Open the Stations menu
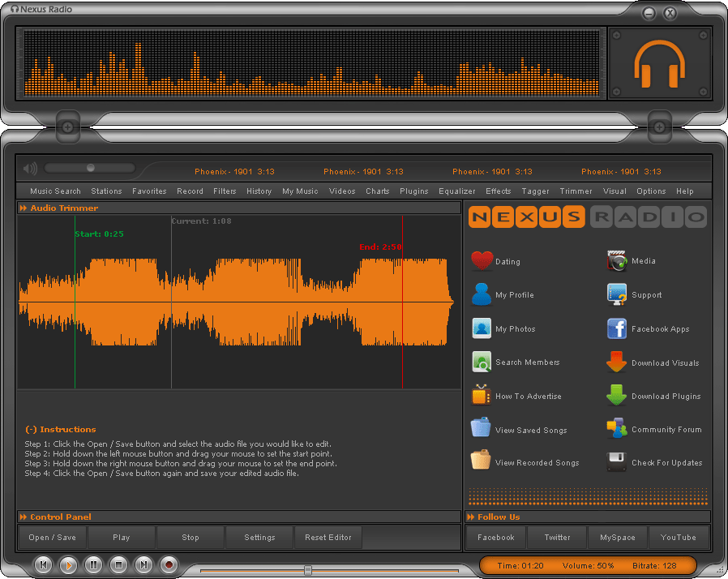The image size is (728, 579). 106,191
